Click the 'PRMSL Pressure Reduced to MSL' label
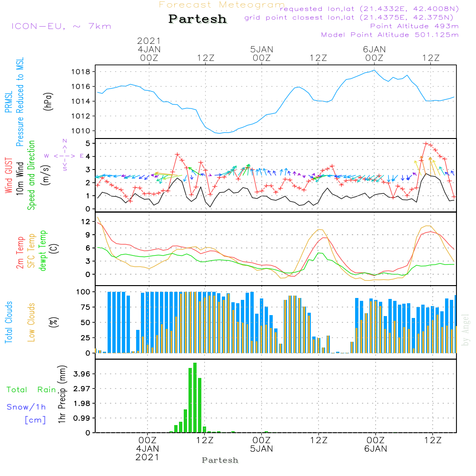Image resolution: width=476 pixels, height=476 pixels. click(x=14, y=102)
